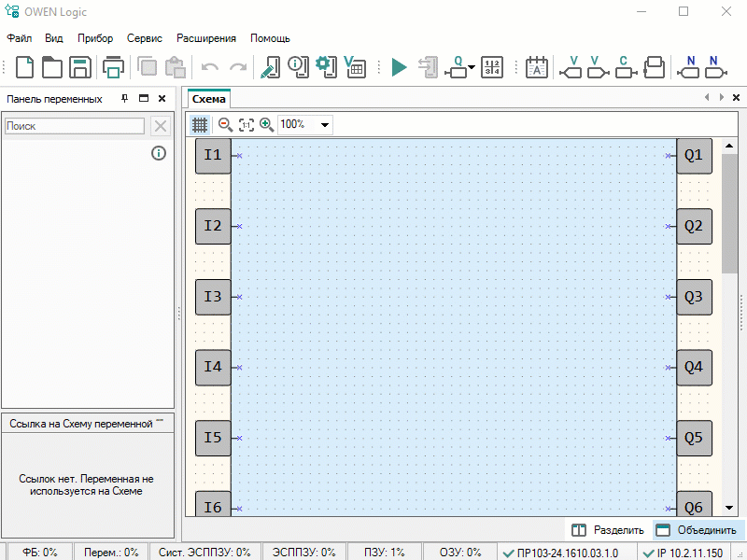Click the zoom in magnifier icon
Screen dimensions: 747x560
click(x=266, y=124)
